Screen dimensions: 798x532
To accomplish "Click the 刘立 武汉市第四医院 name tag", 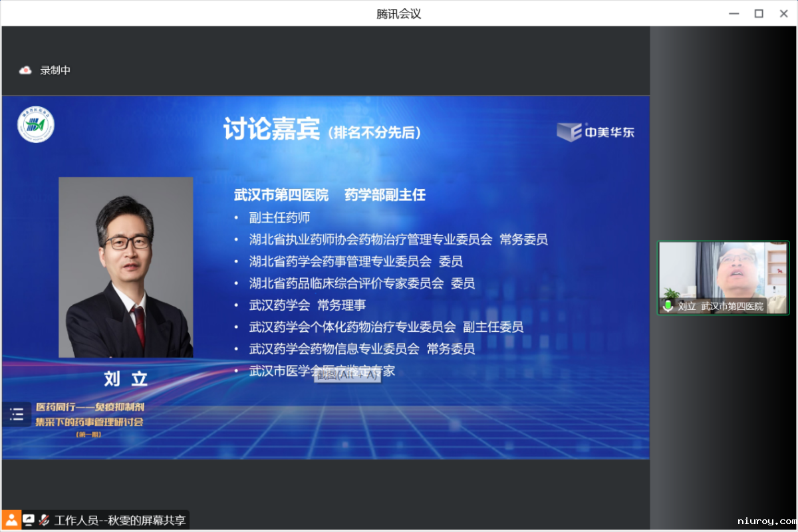I will coord(720,307).
